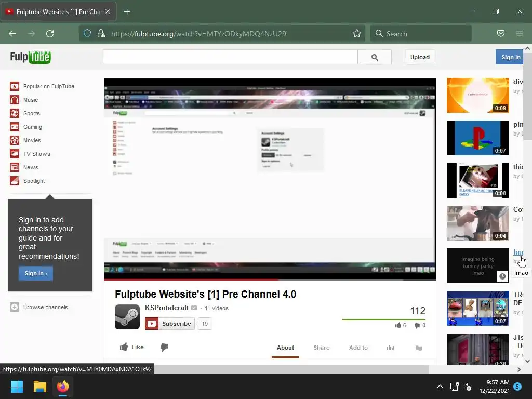Open Firefox tracking protection shield icon
This screenshot has width=532, height=399.
tap(87, 33)
